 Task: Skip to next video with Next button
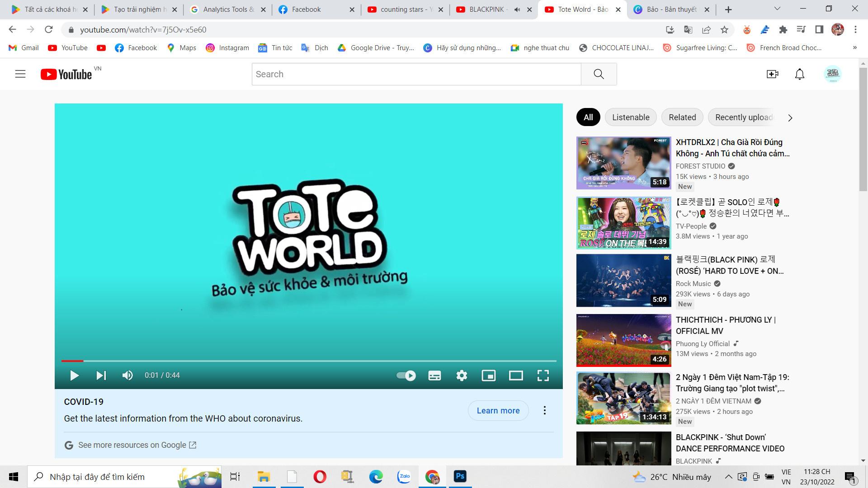101,375
